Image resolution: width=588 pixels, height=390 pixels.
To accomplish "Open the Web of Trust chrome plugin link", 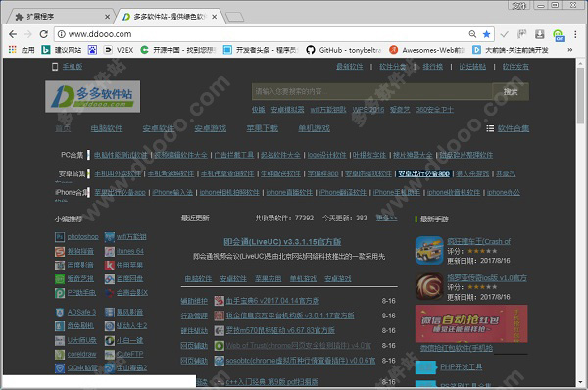I will click(x=299, y=345).
